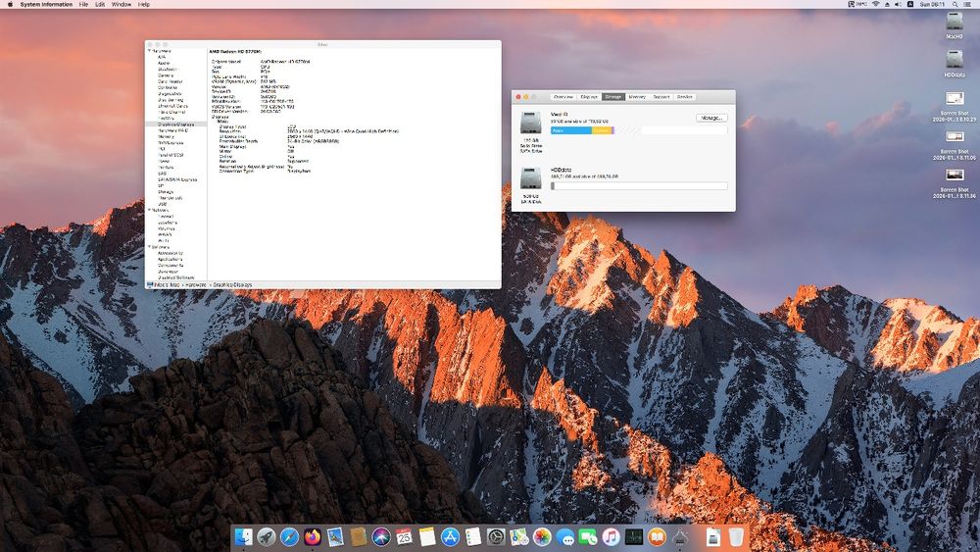The width and height of the screenshot is (980, 552).
Task: Click Wi-Fi status icon in menu bar
Action: click(875, 4)
